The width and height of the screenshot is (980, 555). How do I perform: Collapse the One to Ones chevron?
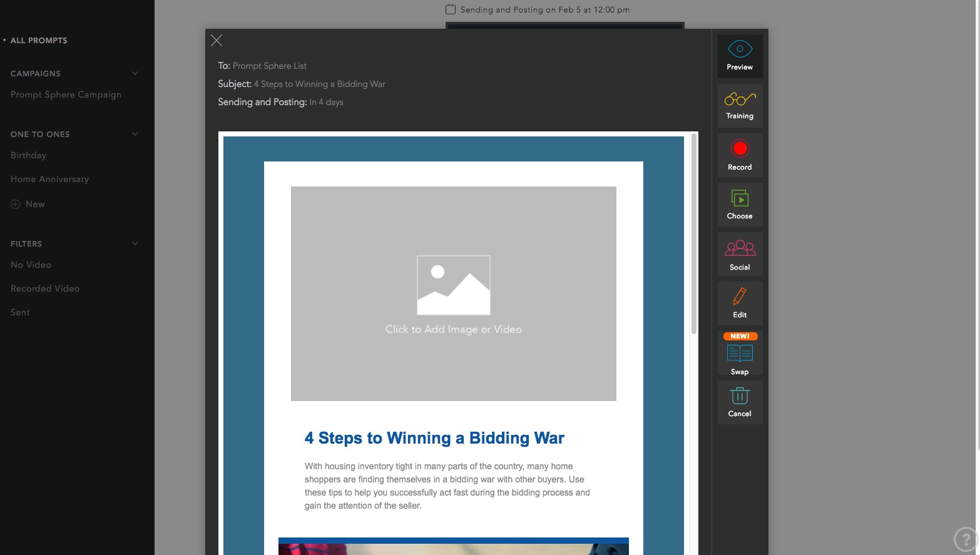(x=135, y=134)
